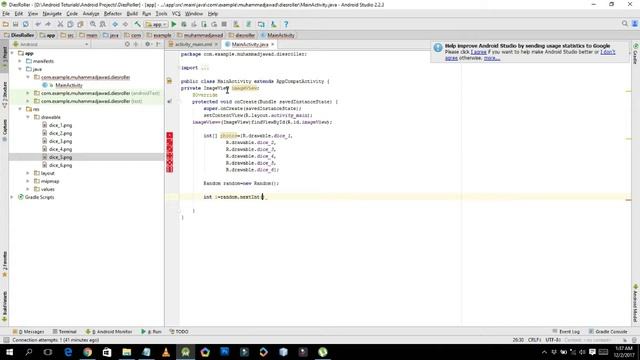Click red dice_1 drawable preview in gutter

[x=169, y=136]
